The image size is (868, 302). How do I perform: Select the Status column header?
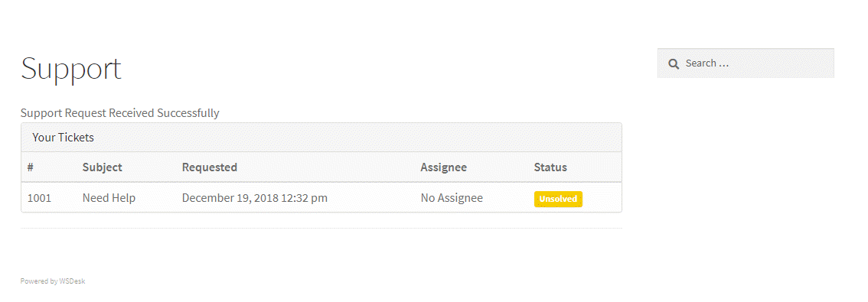coord(550,167)
